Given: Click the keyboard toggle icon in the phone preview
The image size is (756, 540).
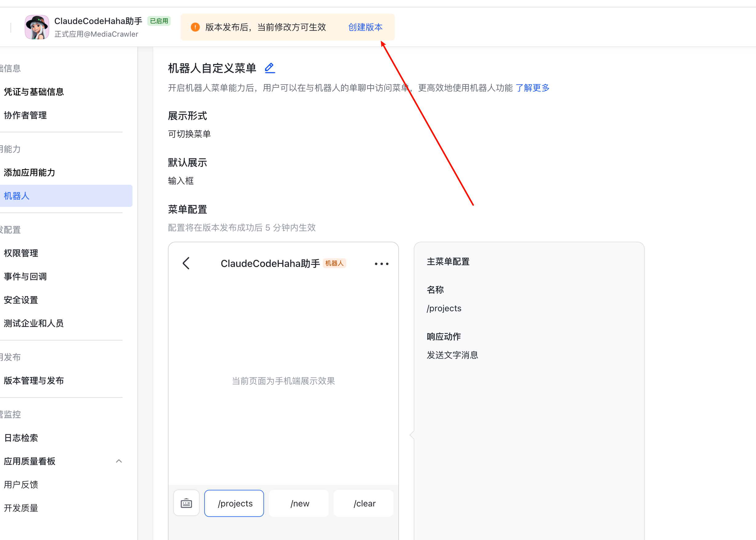Looking at the screenshot, I should pyautogui.click(x=186, y=503).
